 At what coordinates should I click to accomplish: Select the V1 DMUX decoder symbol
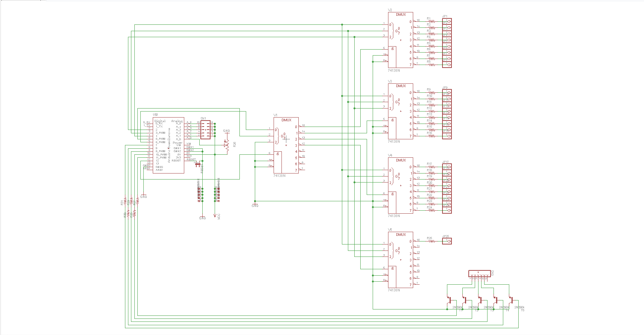286,145
